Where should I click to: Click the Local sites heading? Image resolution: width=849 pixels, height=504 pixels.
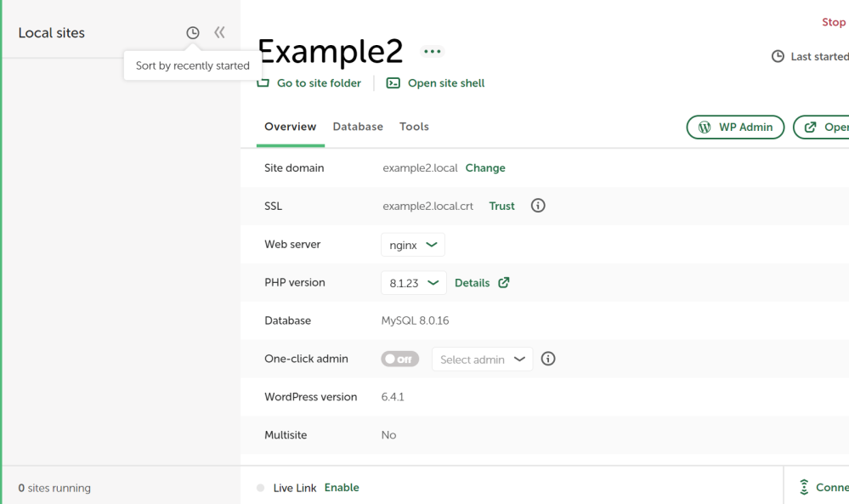click(52, 32)
